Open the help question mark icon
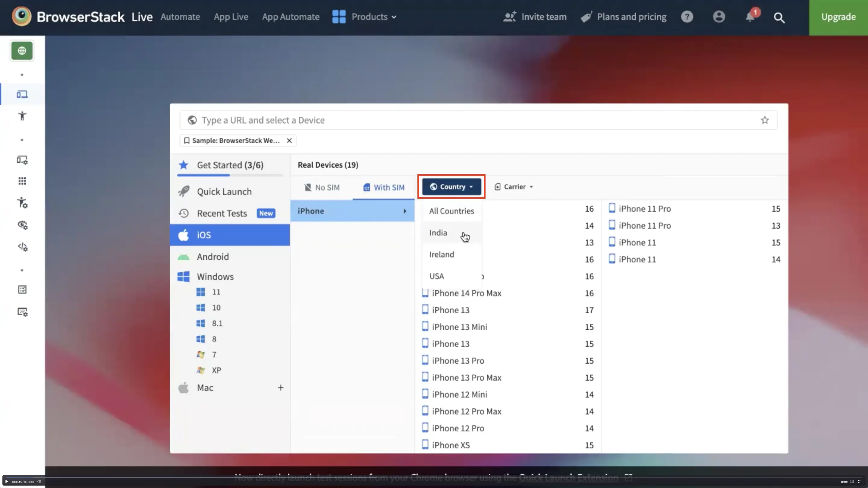 coord(687,17)
